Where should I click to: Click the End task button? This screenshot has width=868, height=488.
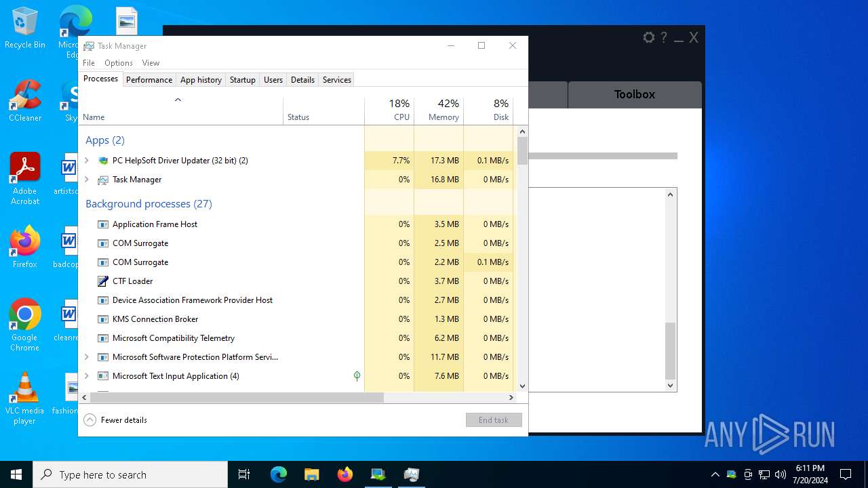click(494, 420)
